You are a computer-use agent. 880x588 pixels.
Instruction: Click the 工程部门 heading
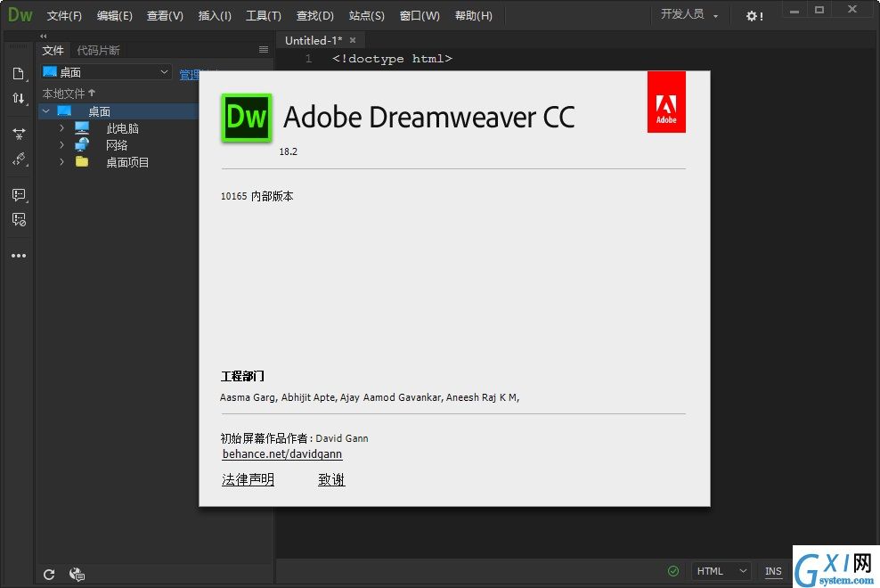[x=242, y=376]
